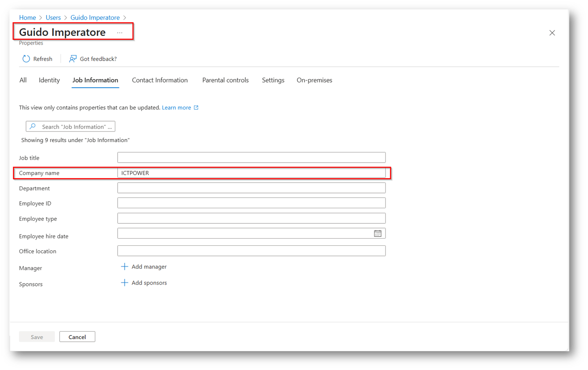Select the Parental controls tab

click(x=225, y=80)
